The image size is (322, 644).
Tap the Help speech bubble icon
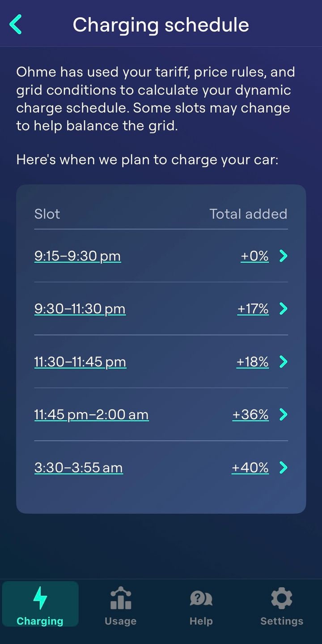(201, 598)
